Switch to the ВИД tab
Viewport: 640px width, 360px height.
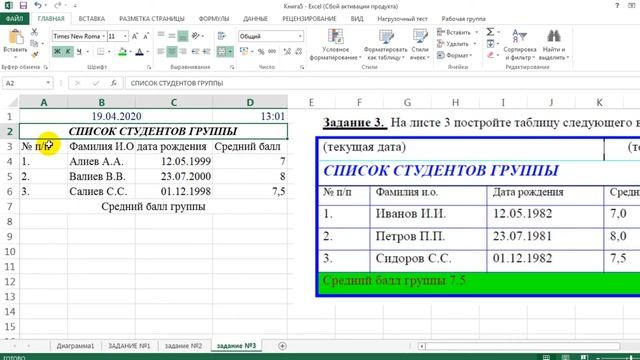[x=357, y=19]
